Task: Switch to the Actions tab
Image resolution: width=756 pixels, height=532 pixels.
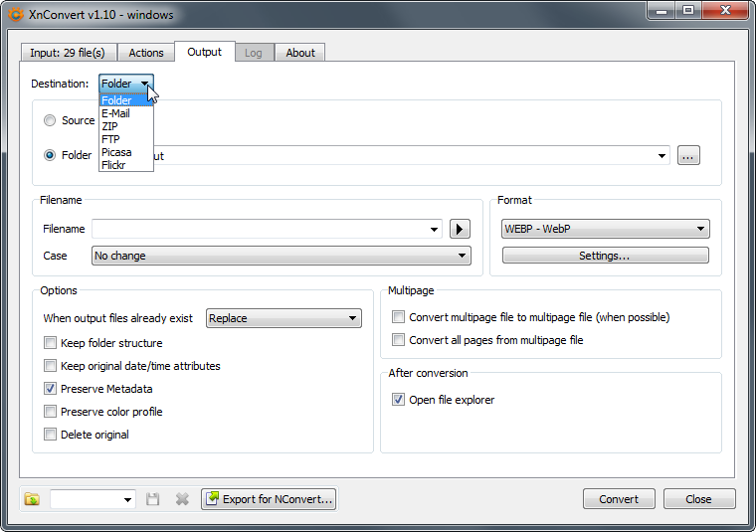Action: [x=146, y=53]
